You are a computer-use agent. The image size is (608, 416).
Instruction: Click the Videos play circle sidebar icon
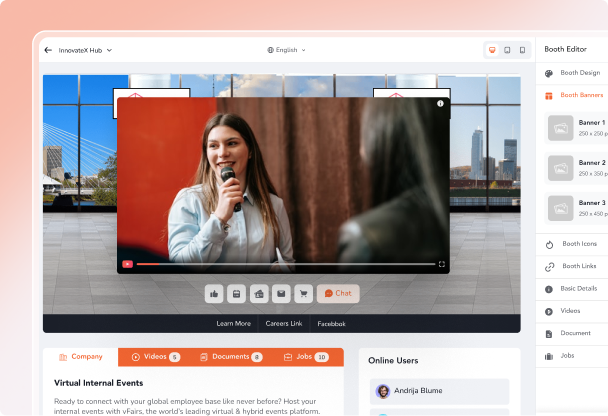point(549,312)
